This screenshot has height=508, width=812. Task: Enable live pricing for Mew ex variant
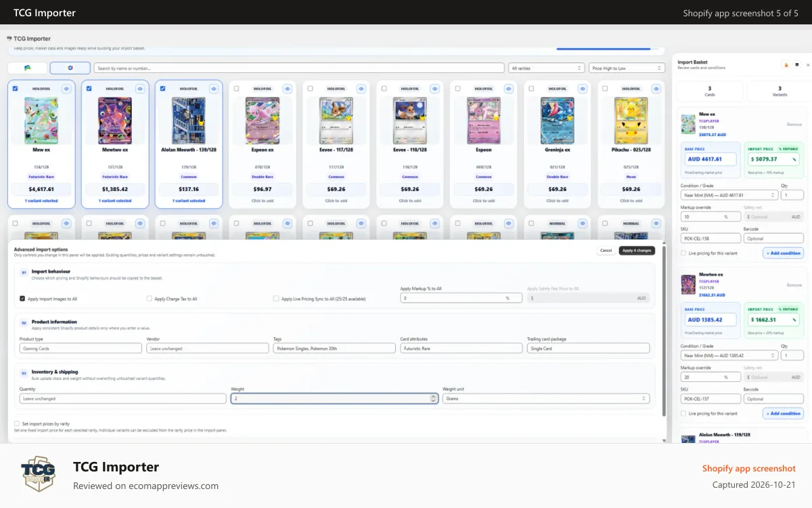click(x=684, y=253)
